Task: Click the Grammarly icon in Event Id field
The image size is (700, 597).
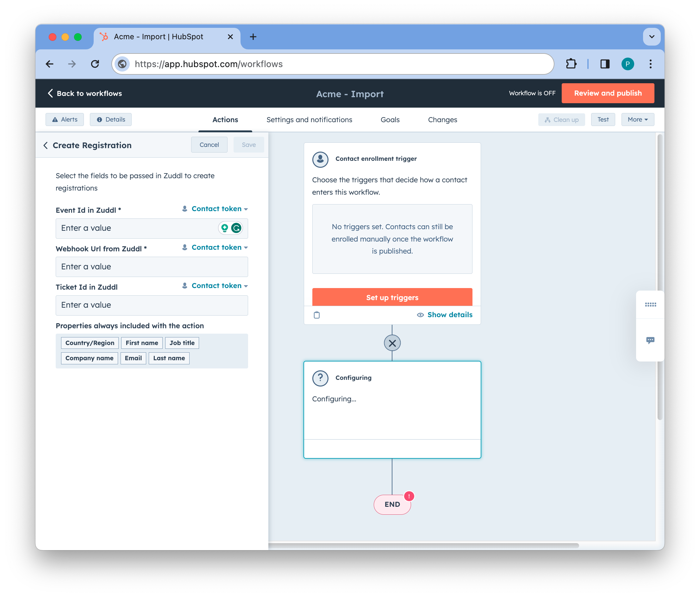Action: click(236, 228)
